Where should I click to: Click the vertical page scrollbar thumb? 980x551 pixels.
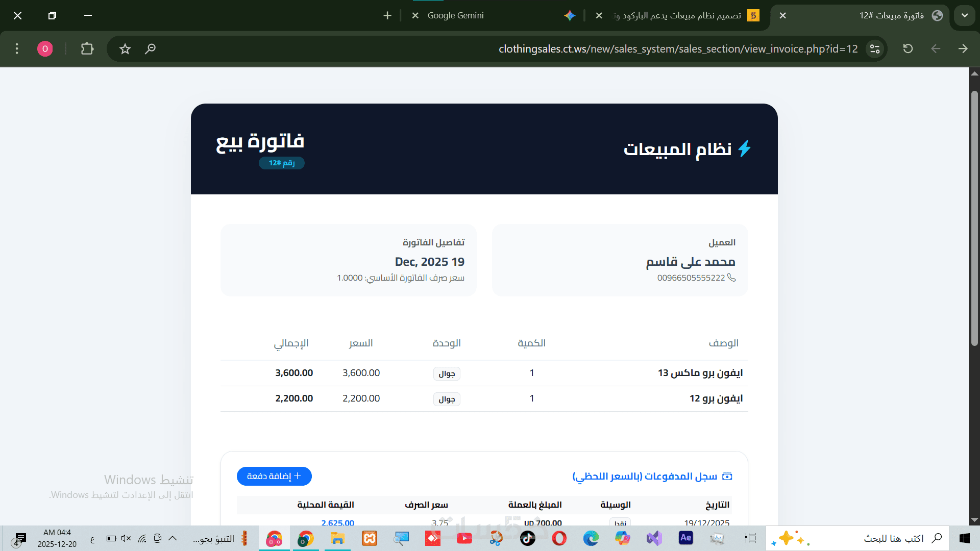(x=974, y=219)
